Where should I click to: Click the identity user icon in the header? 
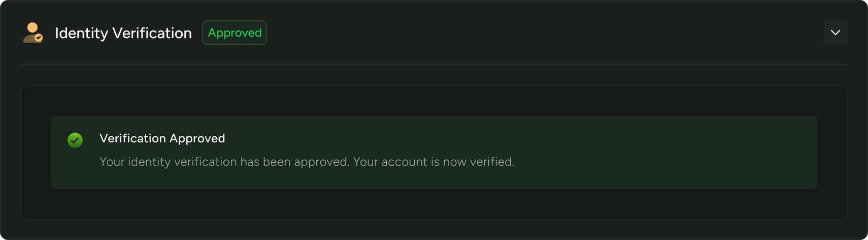31,33
